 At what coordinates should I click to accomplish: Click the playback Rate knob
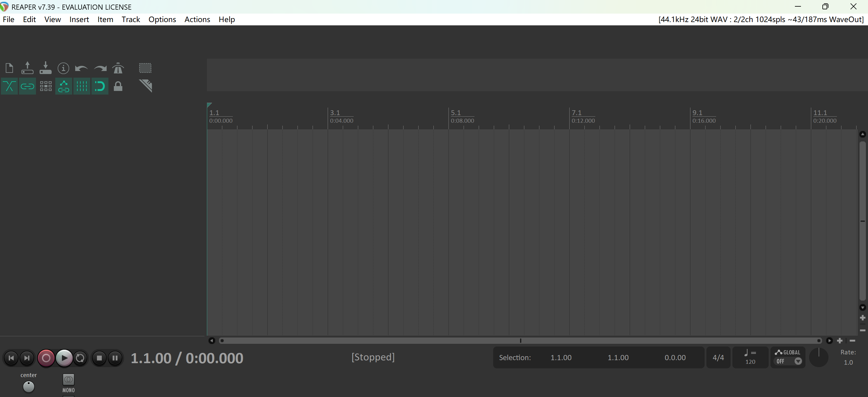[x=818, y=357]
